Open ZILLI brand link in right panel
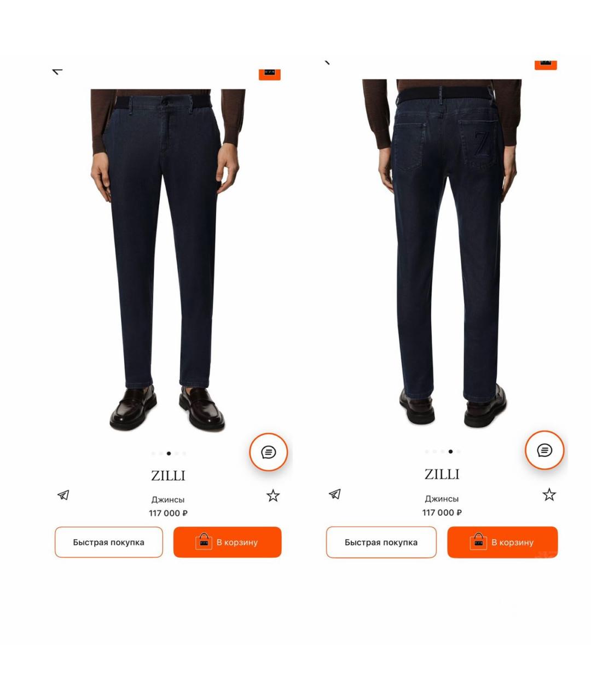The height and width of the screenshot is (700, 591). tap(442, 474)
